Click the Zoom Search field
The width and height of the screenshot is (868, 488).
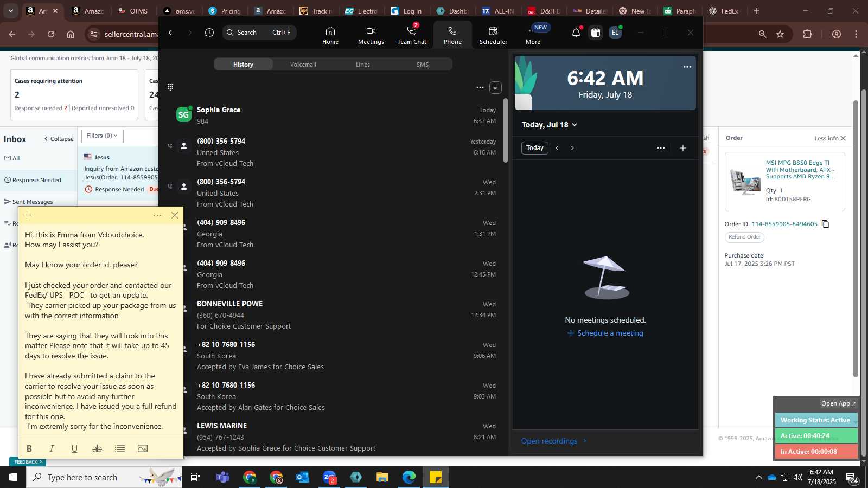(259, 33)
